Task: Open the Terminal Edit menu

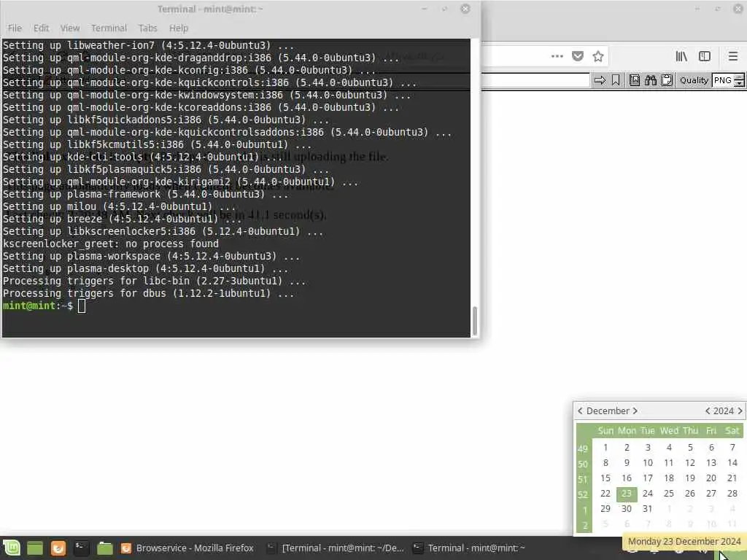Action: pos(41,28)
